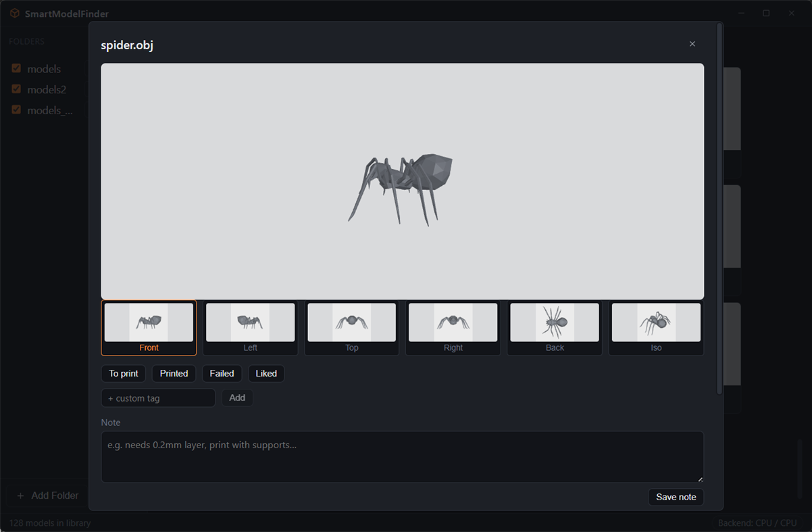This screenshot has width=812, height=532.
Task: Click the large spider 3D preview
Action: 403,181
